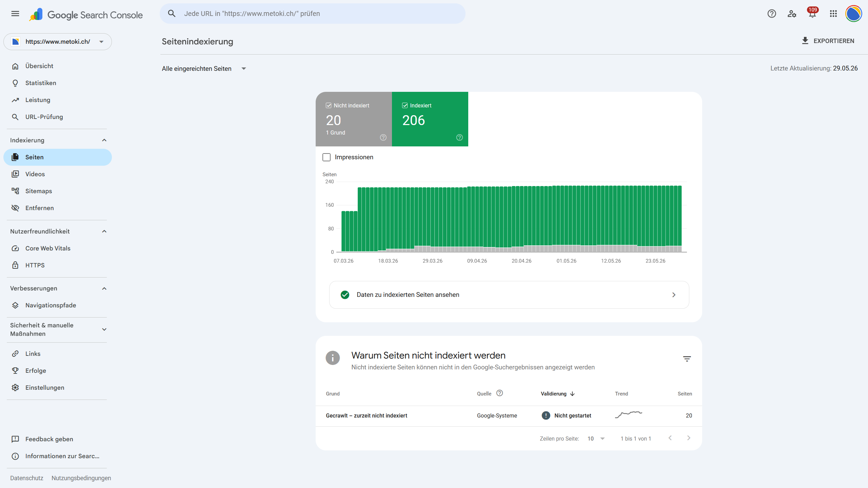The height and width of the screenshot is (488, 868).
Task: Click the Export download icon
Action: 805,41
